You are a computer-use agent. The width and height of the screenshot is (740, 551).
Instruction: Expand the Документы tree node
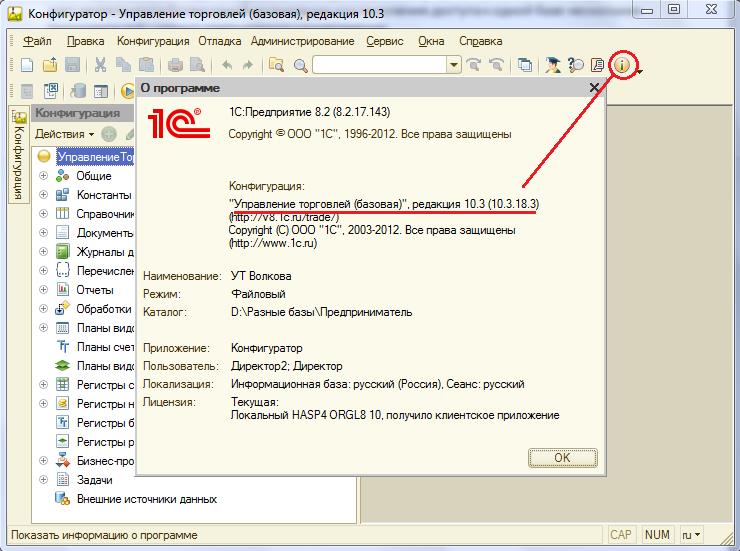coord(43,233)
